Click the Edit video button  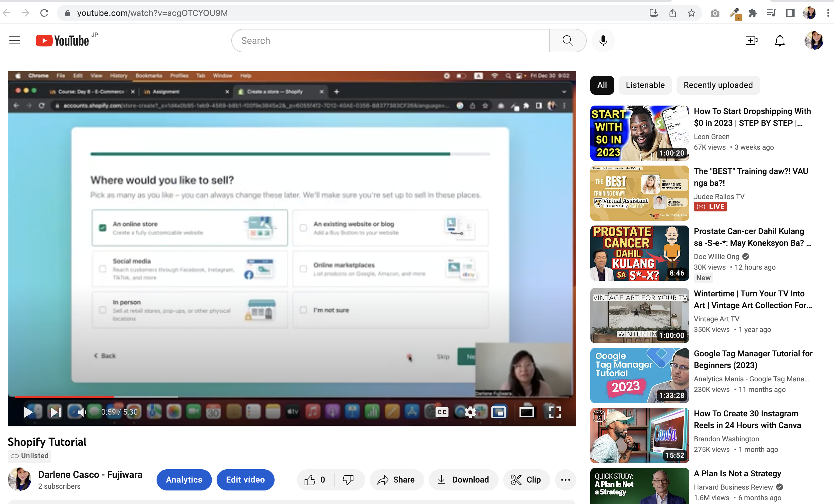coord(245,480)
